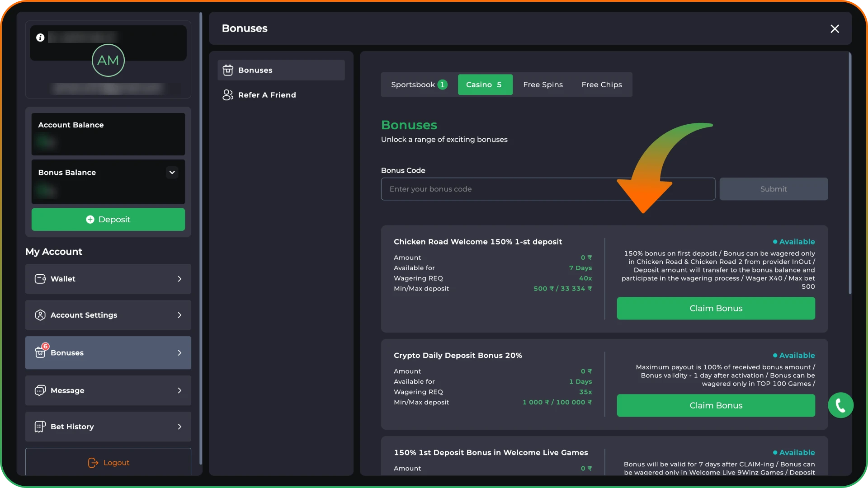Focus the bonus code input field

coord(548,189)
